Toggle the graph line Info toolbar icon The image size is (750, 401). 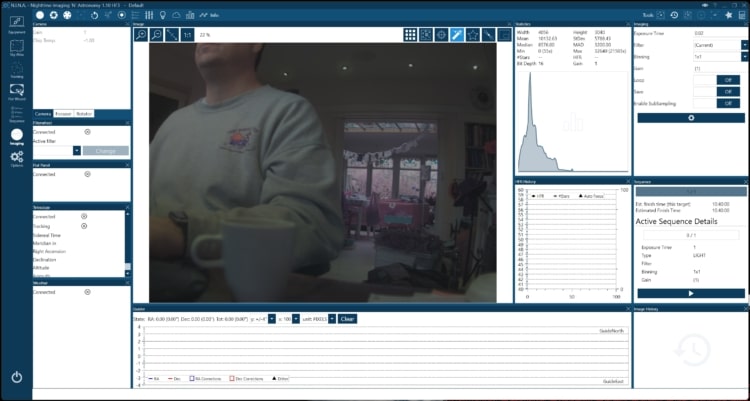tap(209, 15)
